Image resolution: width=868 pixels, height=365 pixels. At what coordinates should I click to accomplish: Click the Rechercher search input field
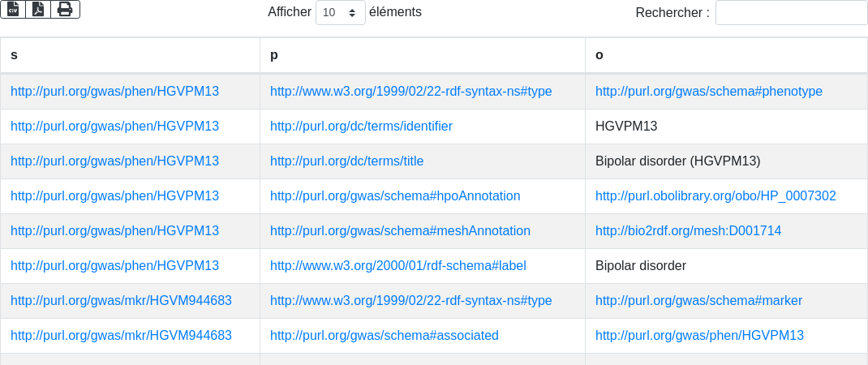(x=791, y=12)
